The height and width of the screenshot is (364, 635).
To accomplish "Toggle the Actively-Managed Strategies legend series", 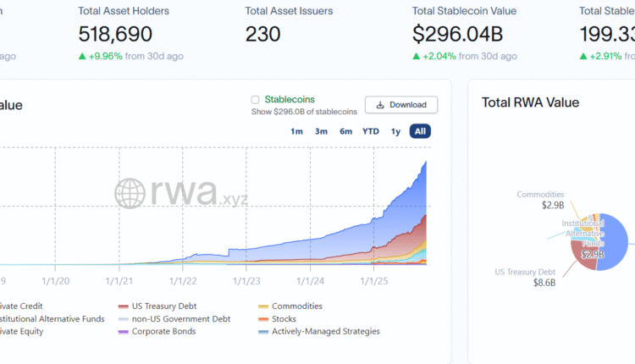I will (325, 332).
